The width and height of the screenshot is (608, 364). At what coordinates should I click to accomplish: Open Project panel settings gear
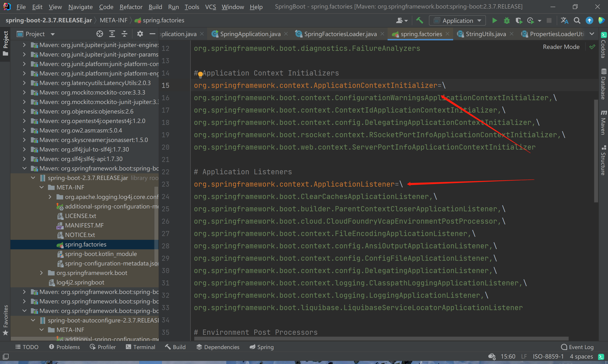(x=140, y=34)
